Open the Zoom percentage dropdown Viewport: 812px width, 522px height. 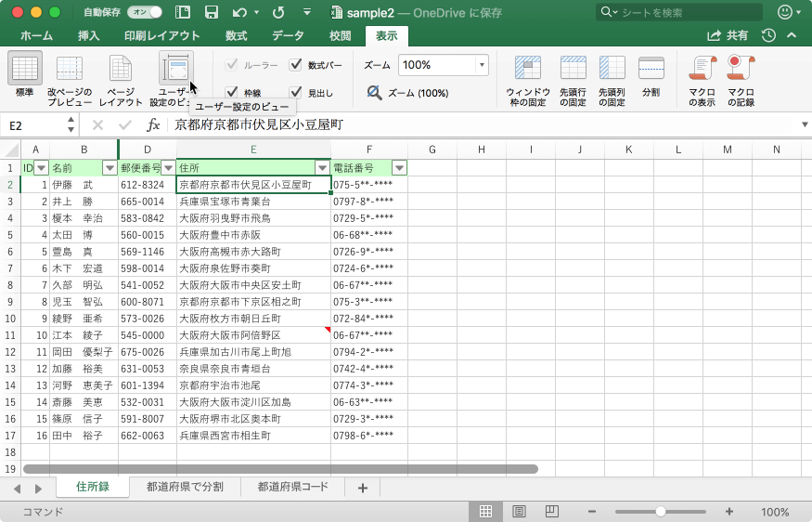point(483,65)
